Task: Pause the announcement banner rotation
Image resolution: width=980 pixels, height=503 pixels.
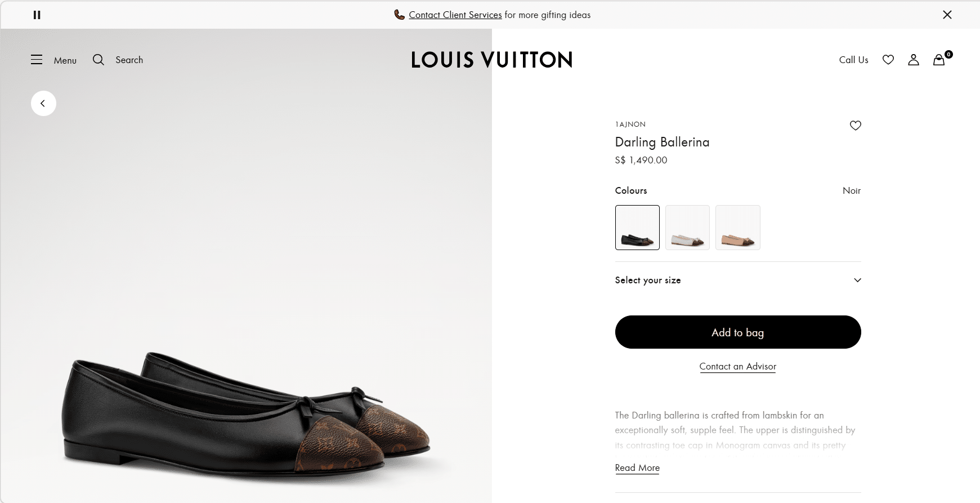Action: (37, 15)
